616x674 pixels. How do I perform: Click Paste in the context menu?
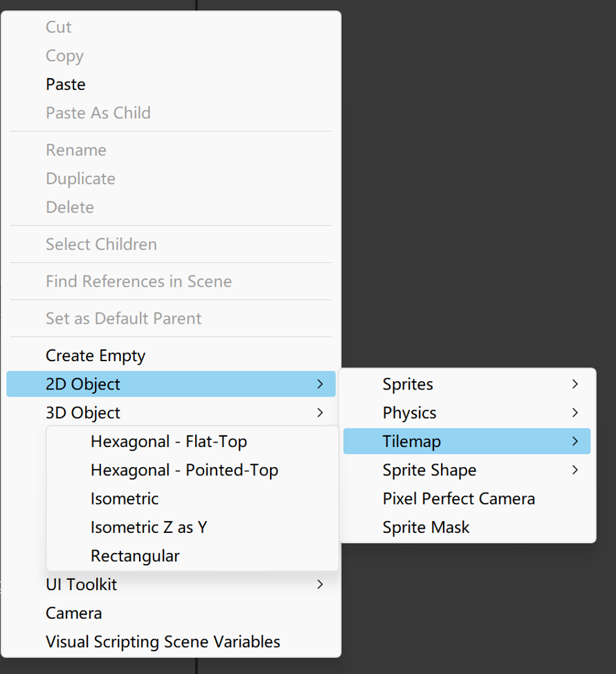coord(66,84)
